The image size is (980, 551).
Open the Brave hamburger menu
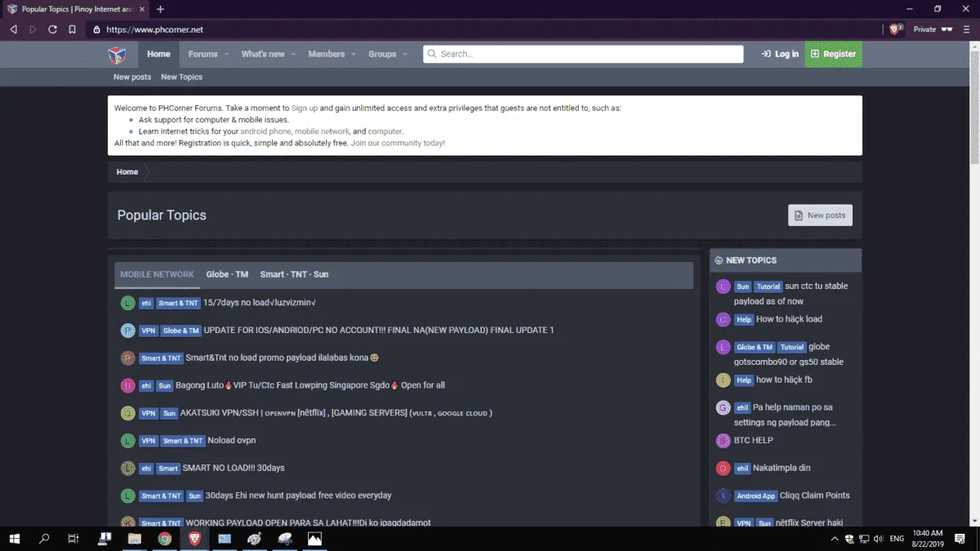[967, 29]
